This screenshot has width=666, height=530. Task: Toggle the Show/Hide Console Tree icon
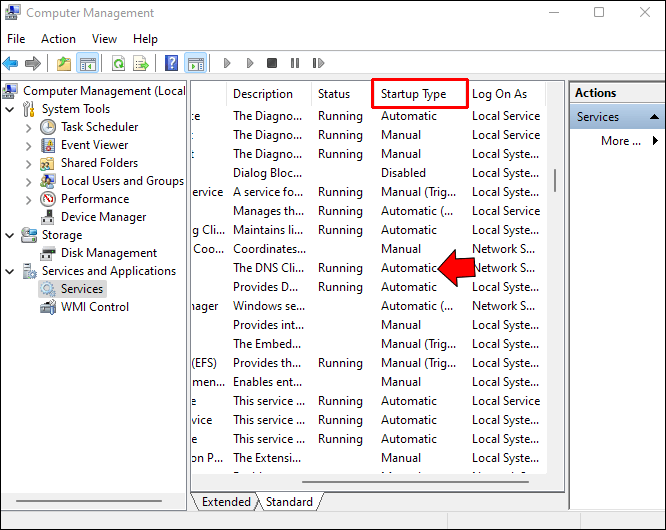coord(88,64)
